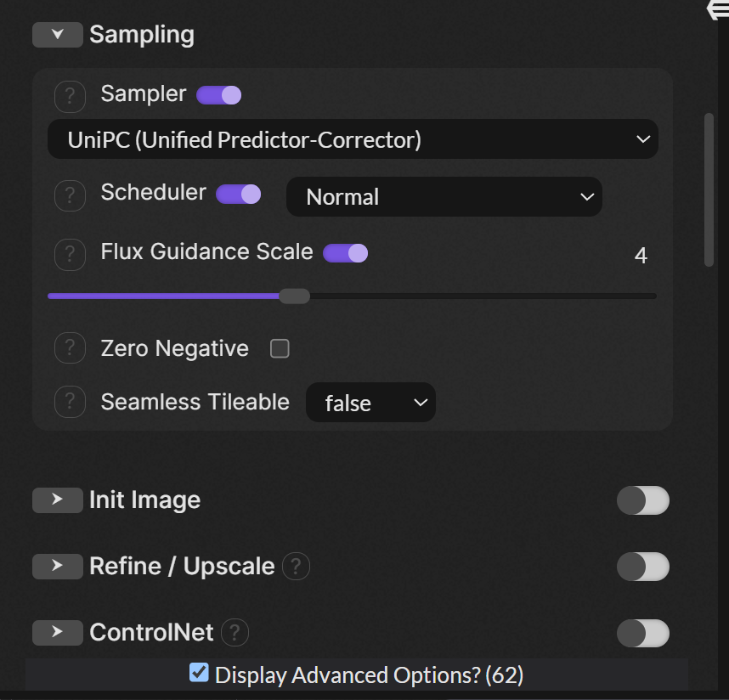
Task: Open Seamless Tileable false dropdown
Action: coord(370,403)
